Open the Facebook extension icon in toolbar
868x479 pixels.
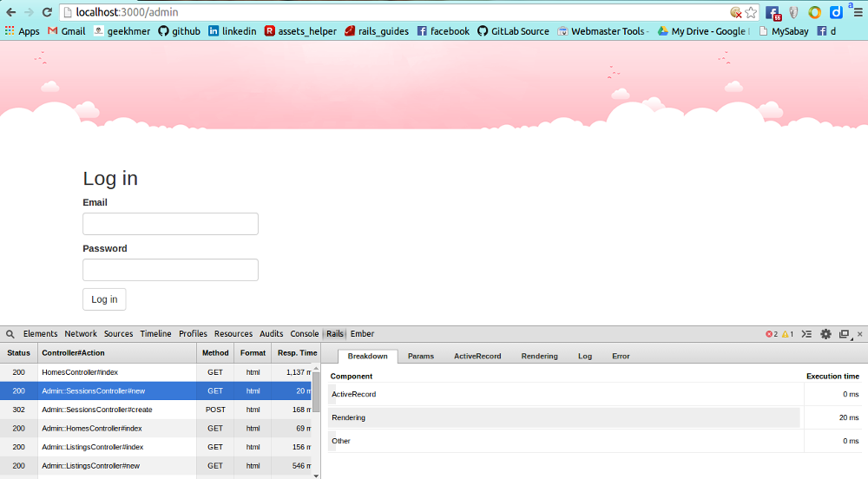coord(773,13)
